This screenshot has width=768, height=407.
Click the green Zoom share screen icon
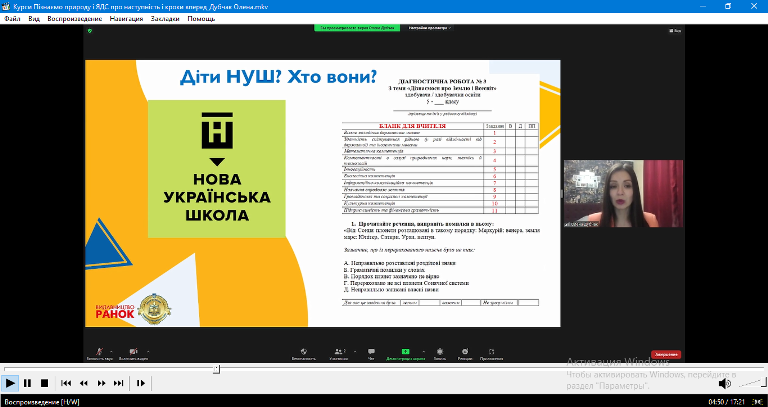[x=405, y=352]
